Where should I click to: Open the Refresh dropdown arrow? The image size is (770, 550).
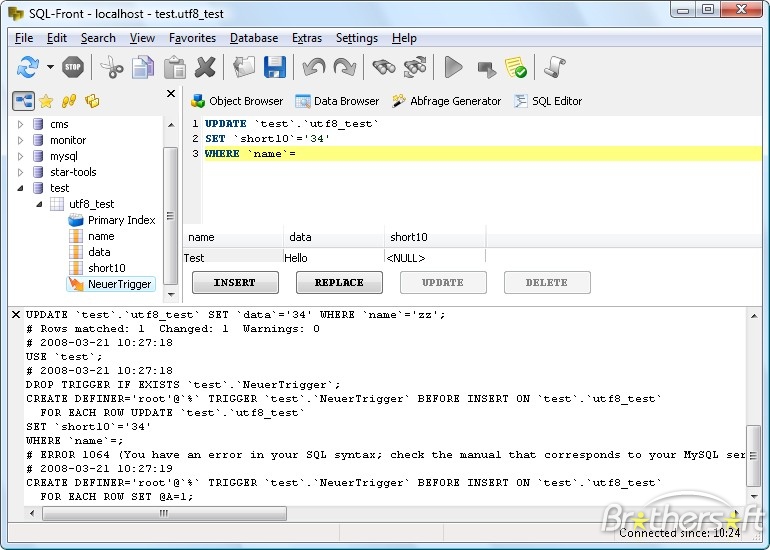click(x=50, y=67)
